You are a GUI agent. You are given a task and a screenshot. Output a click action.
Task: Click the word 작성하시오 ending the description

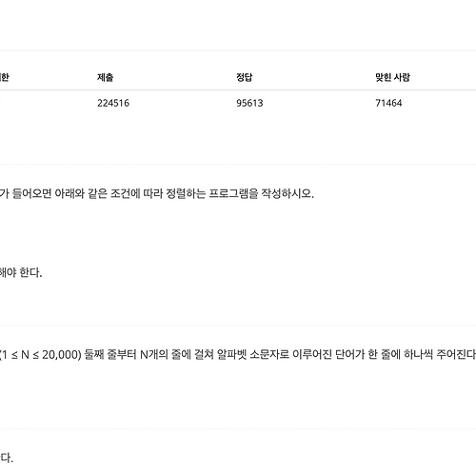point(288,193)
